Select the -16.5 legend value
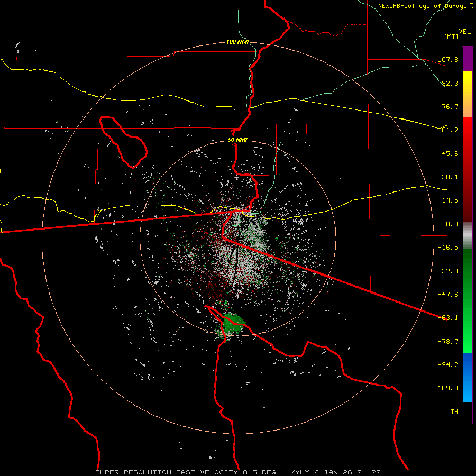Image resolution: width=476 pixels, height=476 pixels. pos(448,248)
